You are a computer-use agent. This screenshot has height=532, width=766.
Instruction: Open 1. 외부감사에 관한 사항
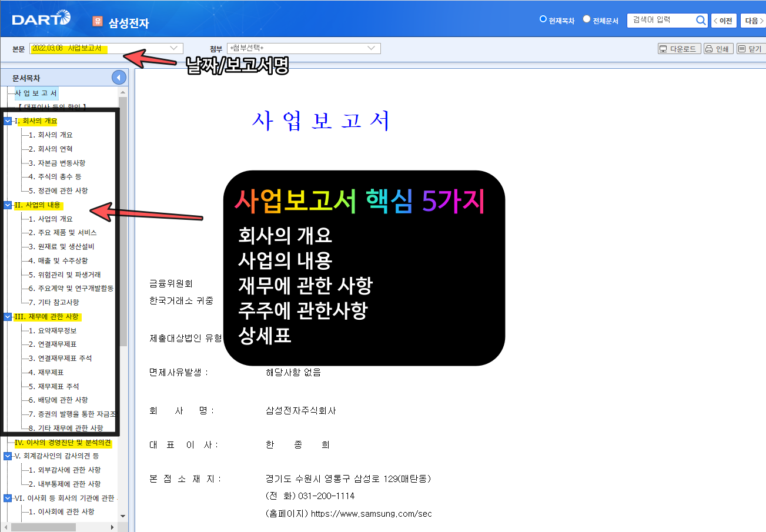[65, 470]
